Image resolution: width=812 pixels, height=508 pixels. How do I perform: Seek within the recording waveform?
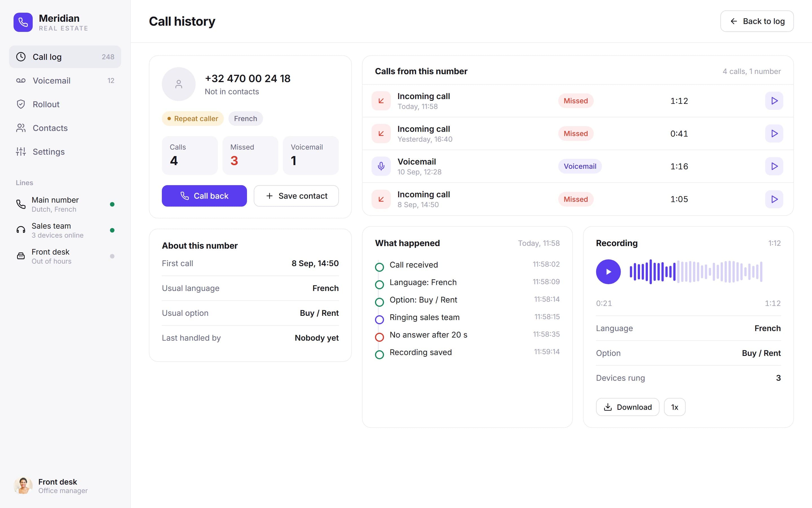tap(696, 271)
